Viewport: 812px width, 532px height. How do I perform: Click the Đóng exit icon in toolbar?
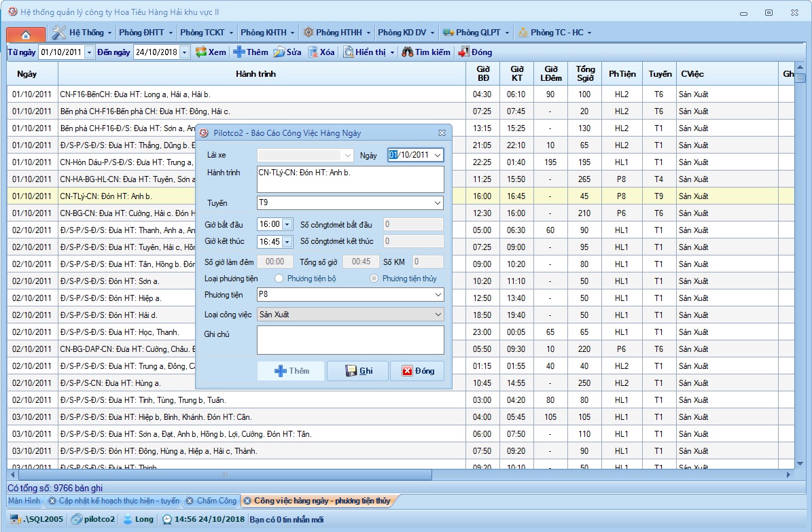point(464,52)
